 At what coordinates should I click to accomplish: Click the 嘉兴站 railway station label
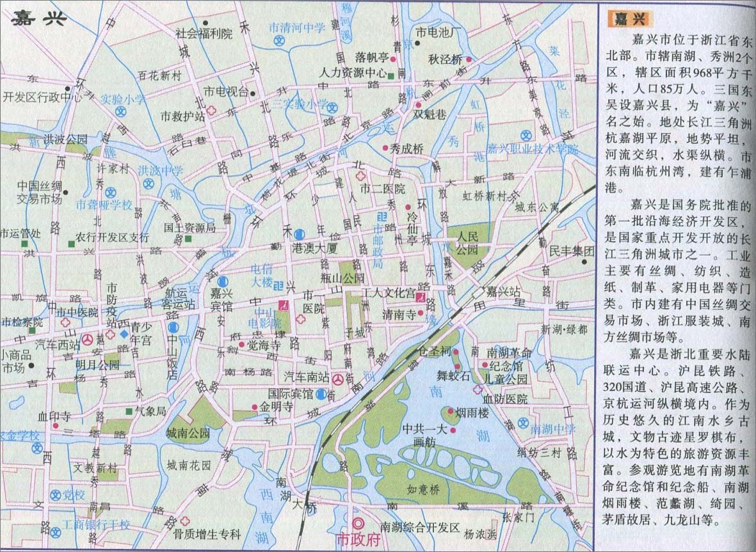pos(502,292)
